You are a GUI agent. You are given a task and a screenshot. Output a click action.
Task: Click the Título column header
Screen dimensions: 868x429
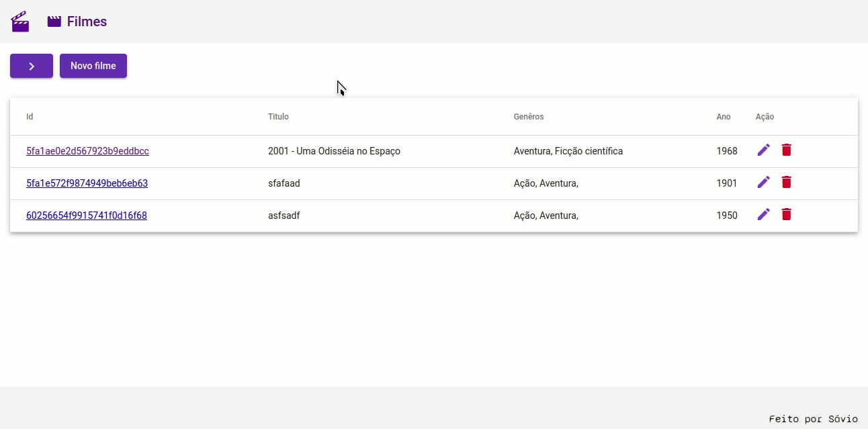pos(278,117)
